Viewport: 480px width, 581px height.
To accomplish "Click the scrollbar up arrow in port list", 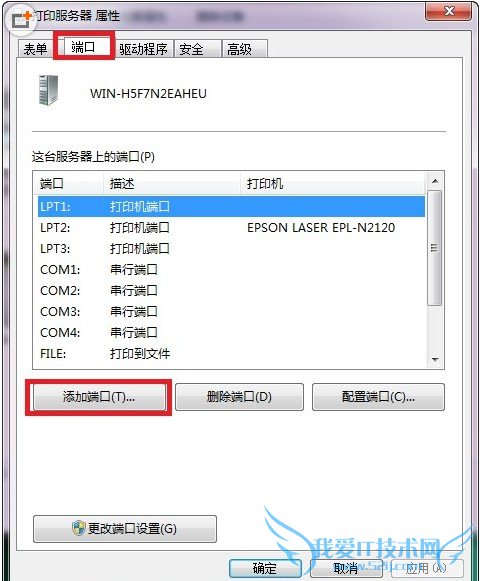I will [x=435, y=181].
